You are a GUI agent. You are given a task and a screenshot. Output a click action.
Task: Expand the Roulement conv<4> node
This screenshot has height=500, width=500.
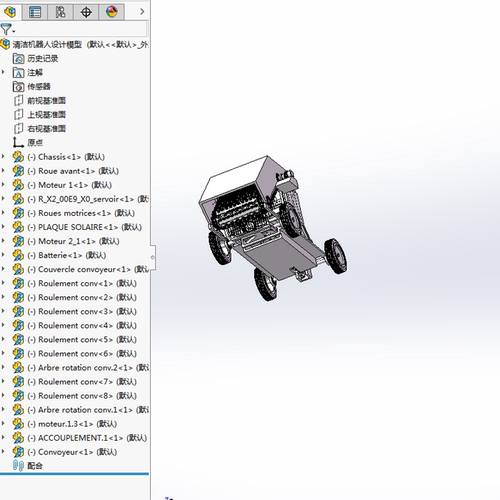(3, 325)
